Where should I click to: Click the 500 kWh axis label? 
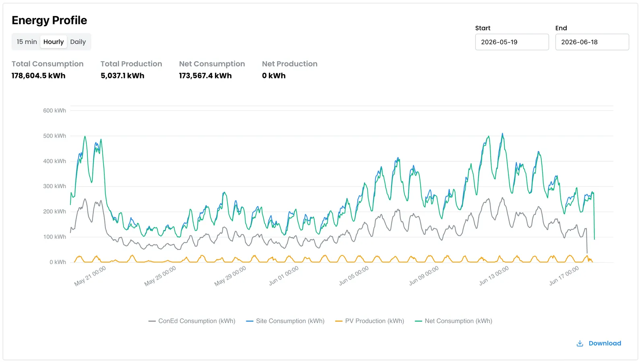[x=55, y=136]
